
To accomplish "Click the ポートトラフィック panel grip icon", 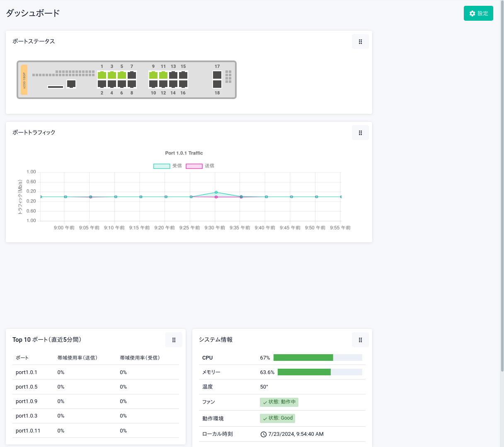I will 360,133.
